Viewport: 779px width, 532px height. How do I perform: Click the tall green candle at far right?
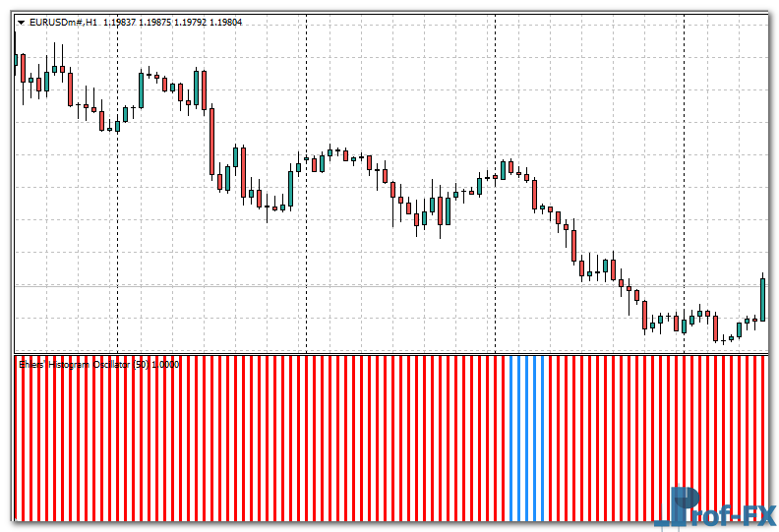coord(762,300)
